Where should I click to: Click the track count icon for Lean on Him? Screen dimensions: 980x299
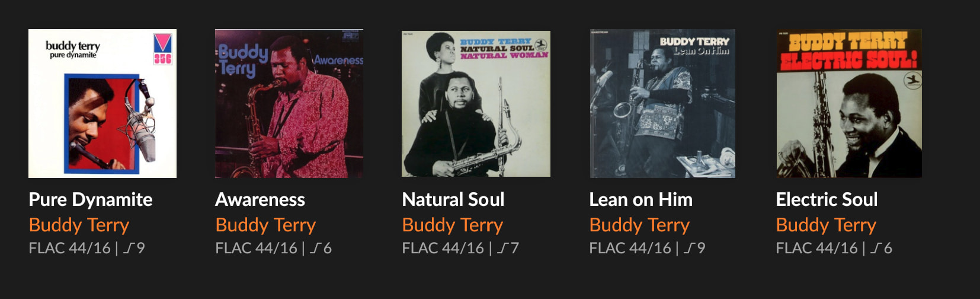pyautogui.click(x=690, y=248)
